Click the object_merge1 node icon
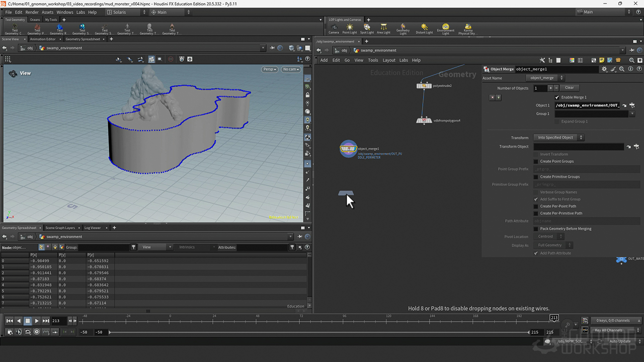644x362 pixels. click(348, 149)
